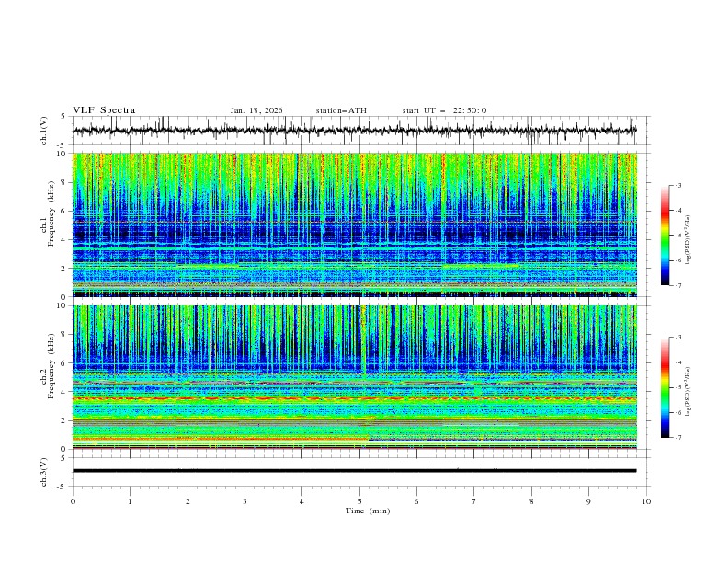Image resolution: width=728 pixels, height=563 pixels.
Task: Click the "VLF Spectra" title text
Action: 104,110
